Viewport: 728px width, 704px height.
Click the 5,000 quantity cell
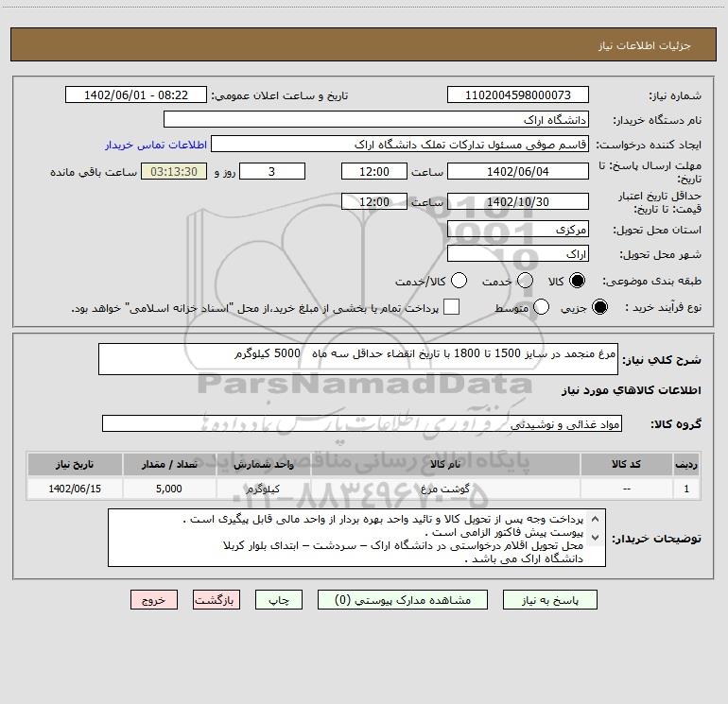pyautogui.click(x=169, y=489)
